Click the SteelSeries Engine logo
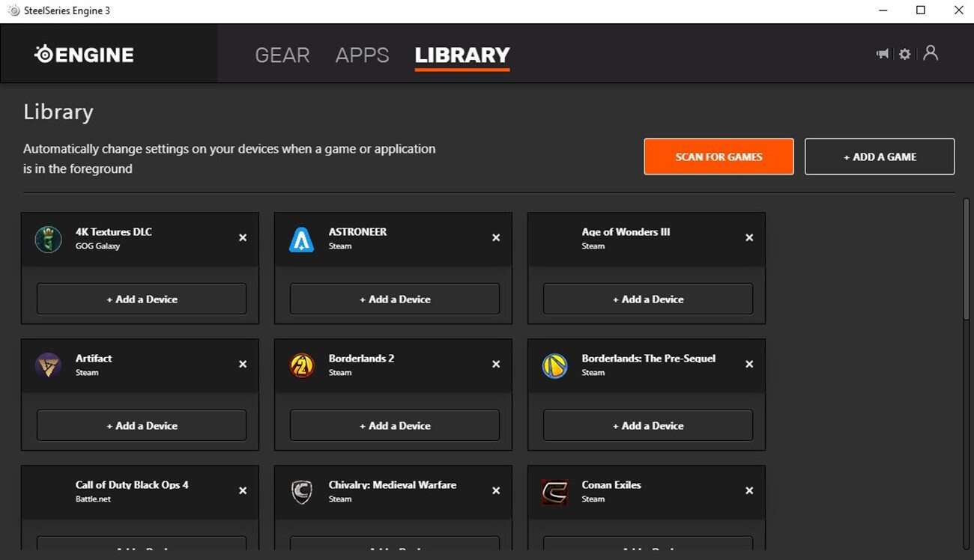Screen dimensions: 974x560 tap(84, 55)
